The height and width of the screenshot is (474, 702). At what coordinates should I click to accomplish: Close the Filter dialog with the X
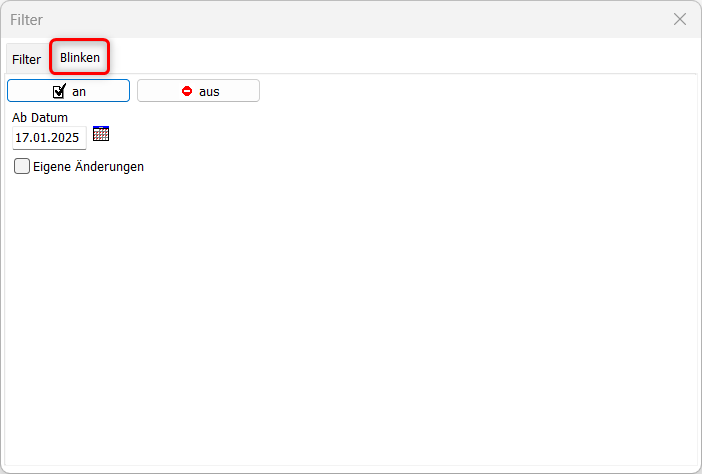(x=680, y=19)
